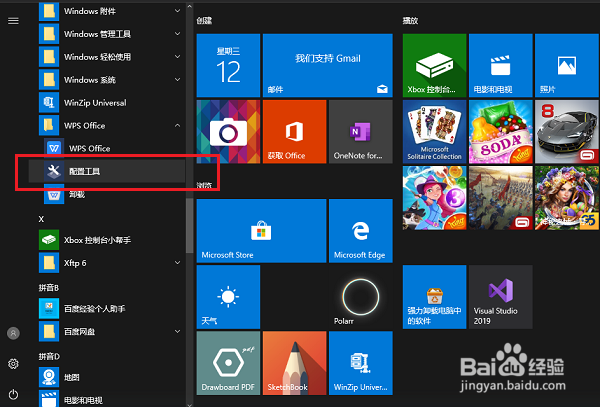Open Asphalt 8 racing car tile

[567, 132]
